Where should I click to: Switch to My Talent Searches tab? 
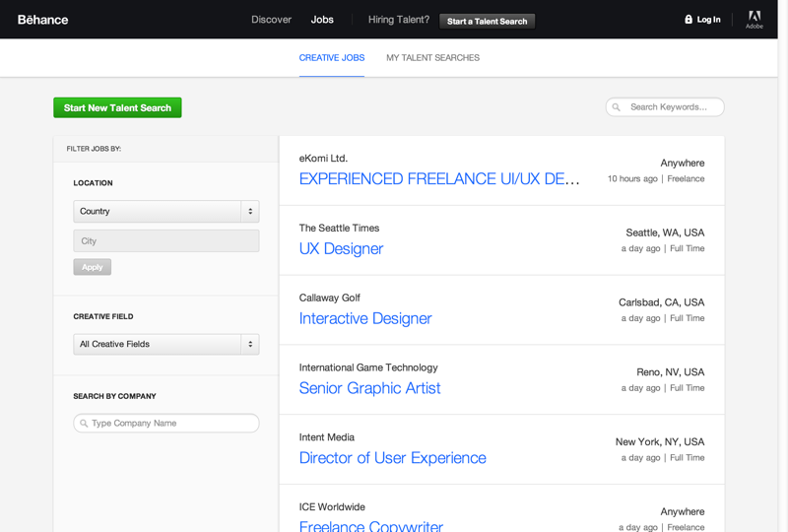coord(432,58)
